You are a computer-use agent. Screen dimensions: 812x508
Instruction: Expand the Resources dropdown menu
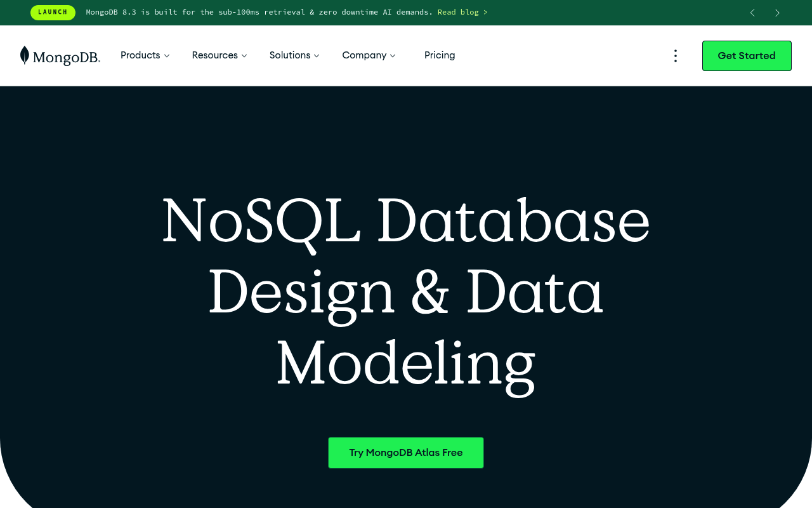(x=219, y=55)
